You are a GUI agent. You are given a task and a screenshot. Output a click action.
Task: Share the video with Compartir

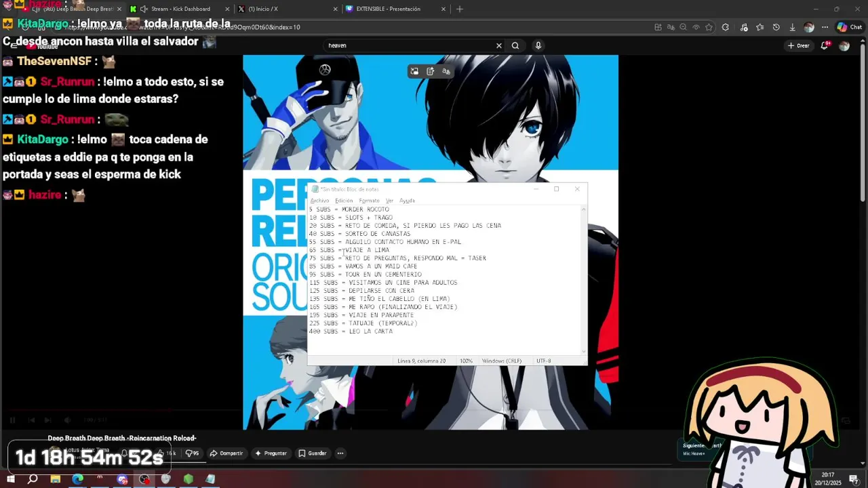click(226, 453)
